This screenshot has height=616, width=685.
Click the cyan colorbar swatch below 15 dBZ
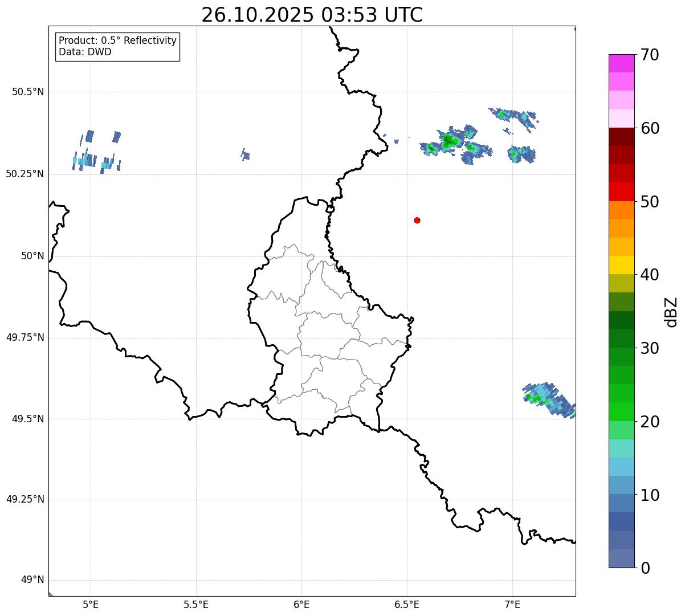pos(621,467)
